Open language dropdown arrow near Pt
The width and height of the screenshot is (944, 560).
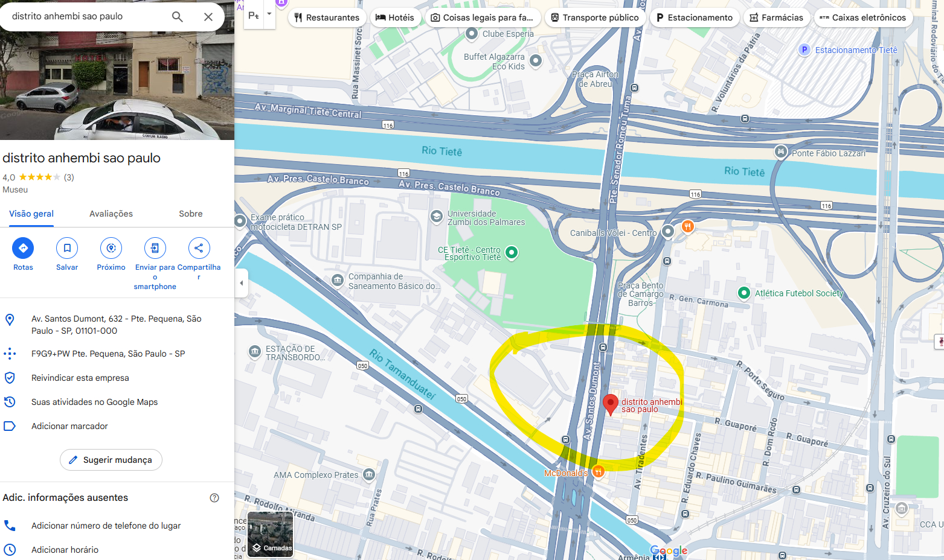(269, 14)
